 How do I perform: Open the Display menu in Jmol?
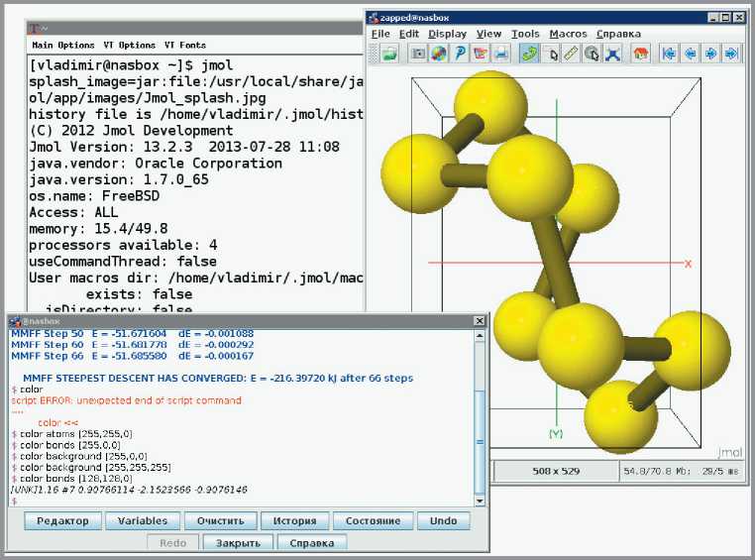tap(447, 34)
